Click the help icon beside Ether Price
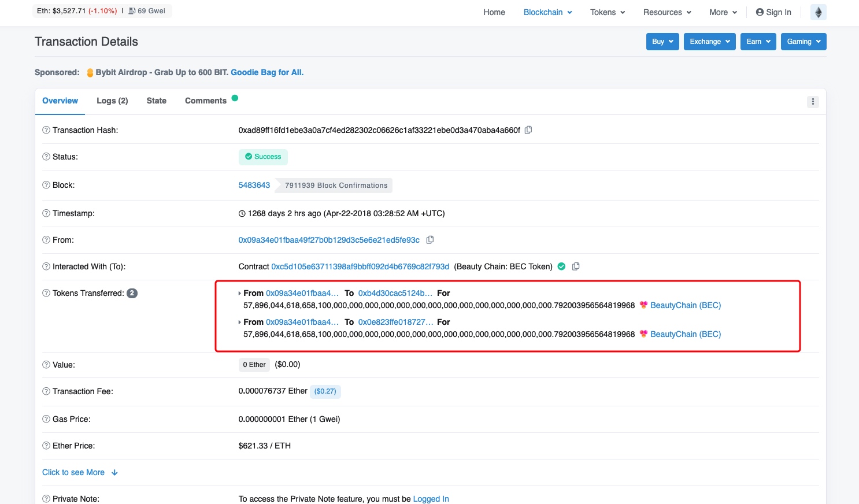The width and height of the screenshot is (859, 504). coord(46,446)
